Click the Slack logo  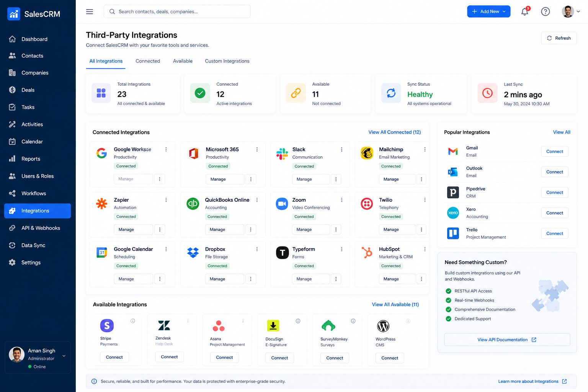pos(282,154)
